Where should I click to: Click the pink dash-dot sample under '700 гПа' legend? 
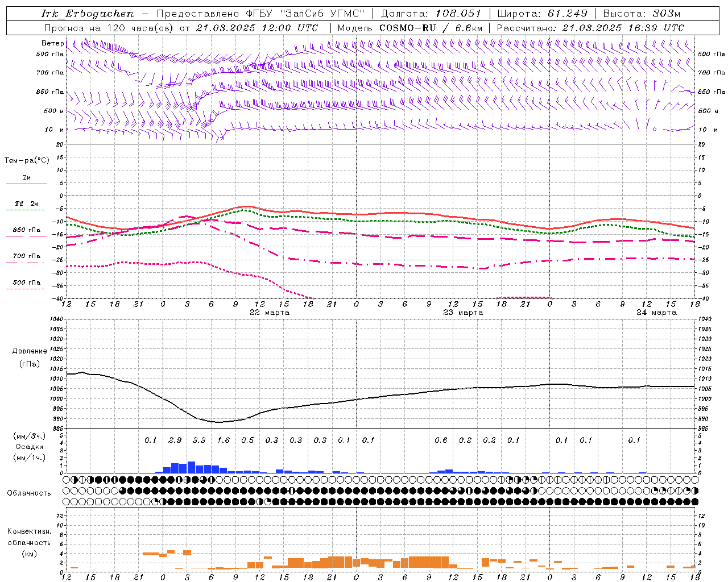click(26, 263)
